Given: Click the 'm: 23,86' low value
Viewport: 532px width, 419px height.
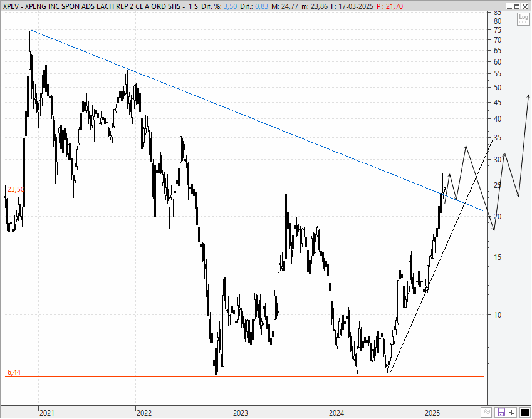Looking at the screenshot, I should (315, 6).
